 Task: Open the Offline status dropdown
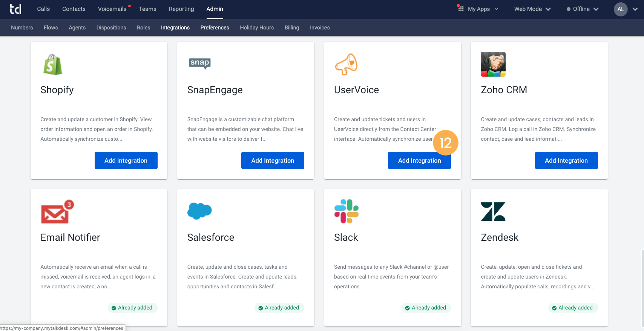point(583,9)
